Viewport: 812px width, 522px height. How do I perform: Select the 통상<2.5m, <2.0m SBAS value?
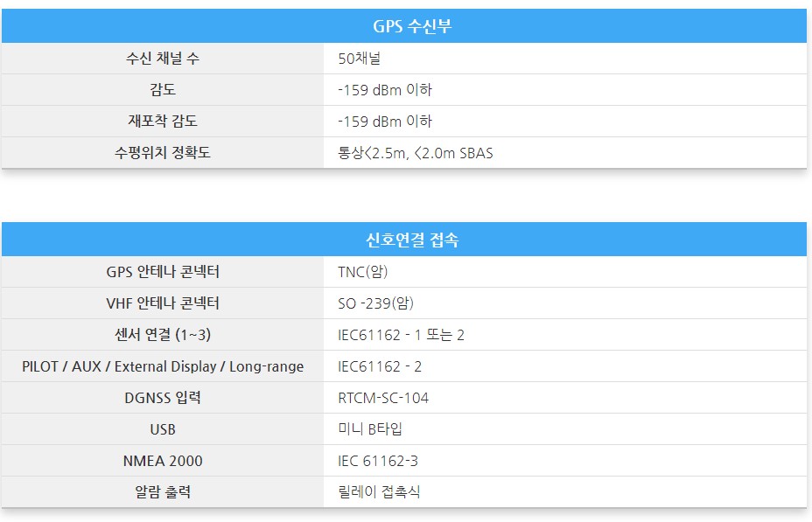point(416,153)
